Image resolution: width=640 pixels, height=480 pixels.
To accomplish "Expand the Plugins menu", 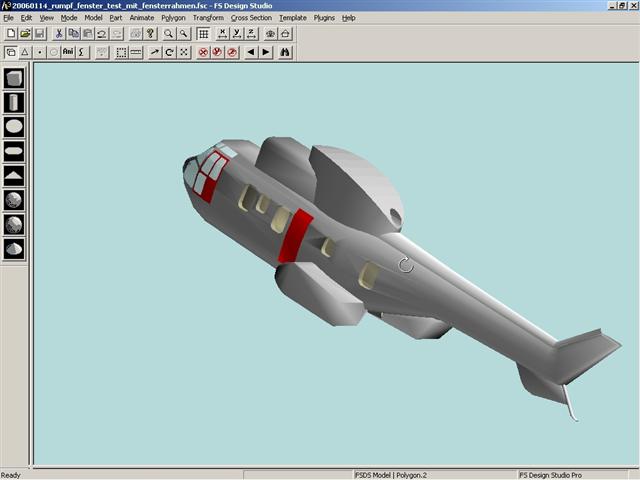I will (x=324, y=18).
